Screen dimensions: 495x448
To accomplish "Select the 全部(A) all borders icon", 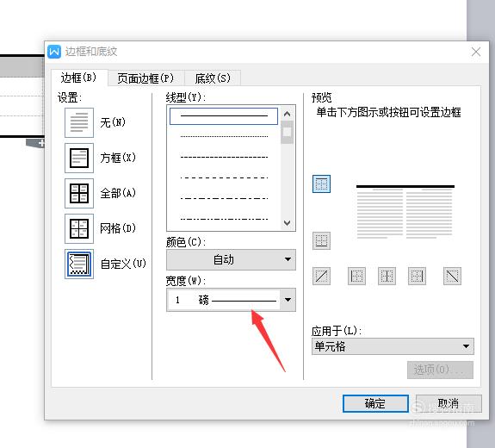I will [79, 193].
